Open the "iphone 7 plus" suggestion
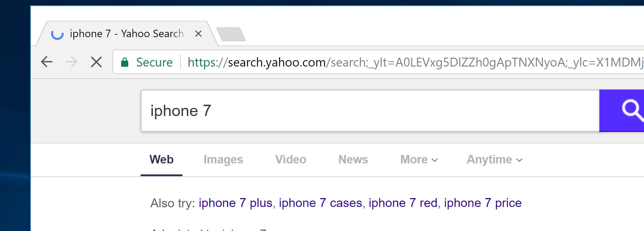 [235, 203]
